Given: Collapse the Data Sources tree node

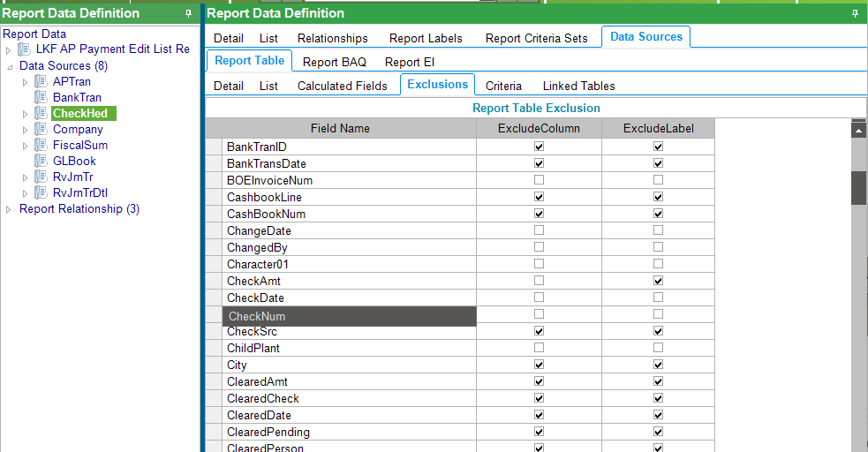Looking at the screenshot, I should point(9,66).
